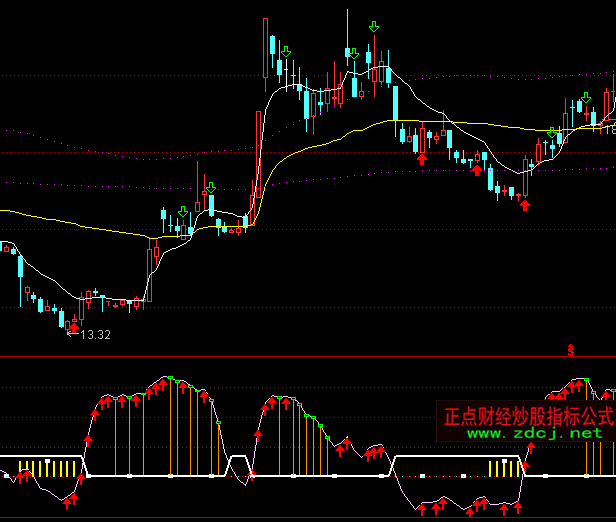Click the right yellow bar cluster in indicator
616x522 pixels.
(x=503, y=468)
